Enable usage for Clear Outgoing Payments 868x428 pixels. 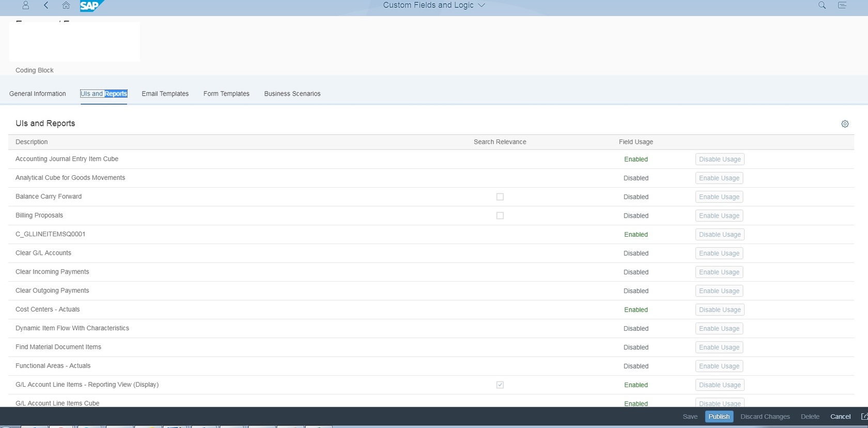tap(719, 291)
